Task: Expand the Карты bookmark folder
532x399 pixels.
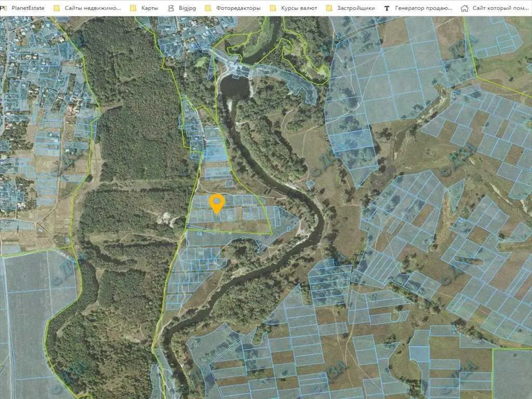Action: click(x=150, y=8)
